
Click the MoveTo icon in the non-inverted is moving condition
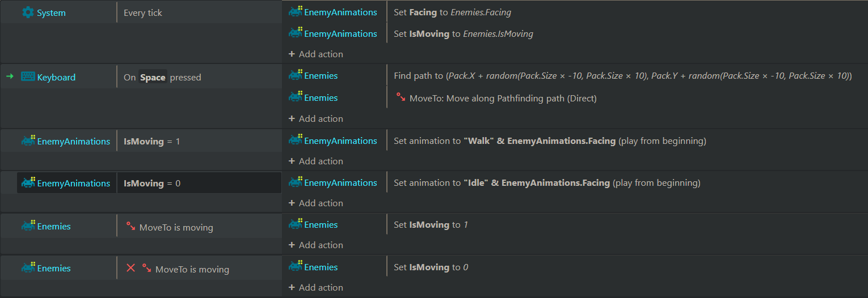(130, 227)
